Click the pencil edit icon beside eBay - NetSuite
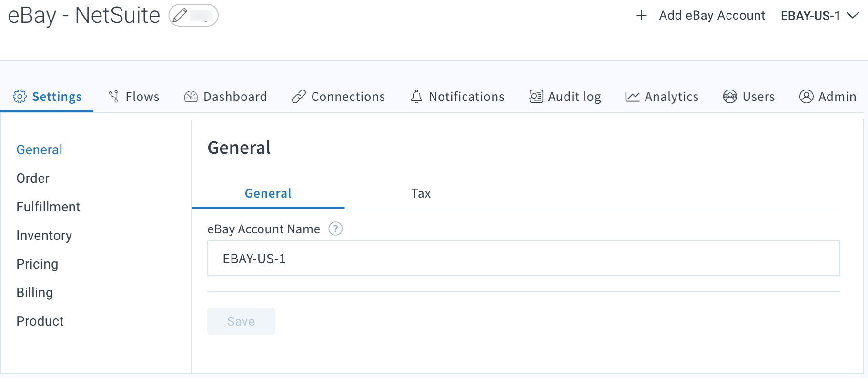This screenshot has height=378, width=868. pos(180,15)
